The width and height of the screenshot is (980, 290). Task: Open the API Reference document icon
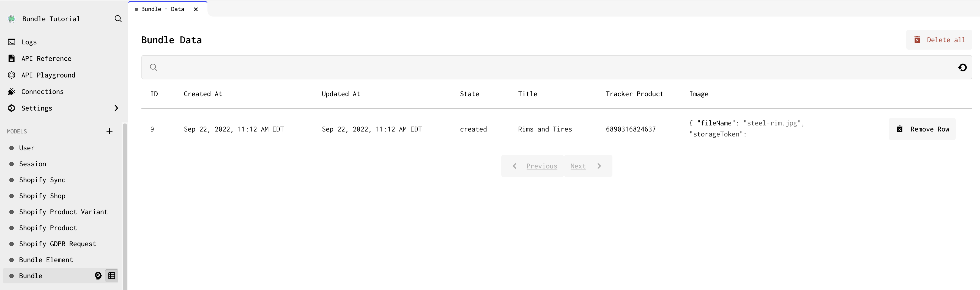click(12, 58)
